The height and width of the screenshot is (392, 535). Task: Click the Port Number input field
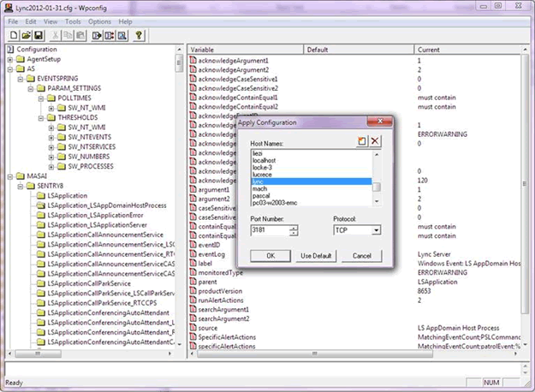(269, 229)
